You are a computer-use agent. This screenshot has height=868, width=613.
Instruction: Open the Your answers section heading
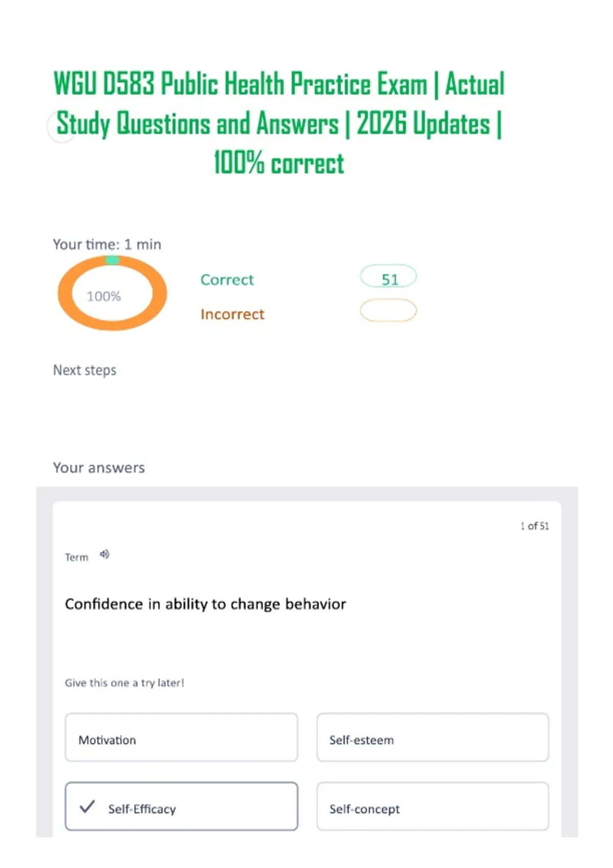[x=99, y=468]
